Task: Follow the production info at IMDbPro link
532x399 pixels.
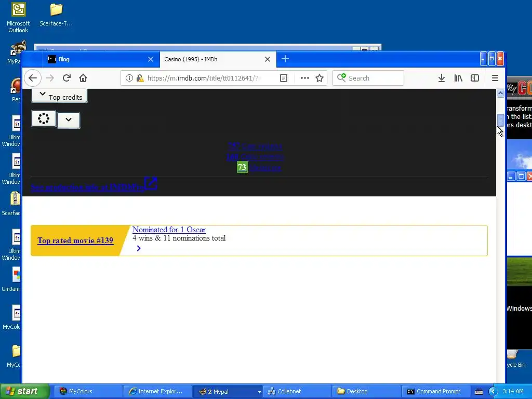Action: point(87,187)
